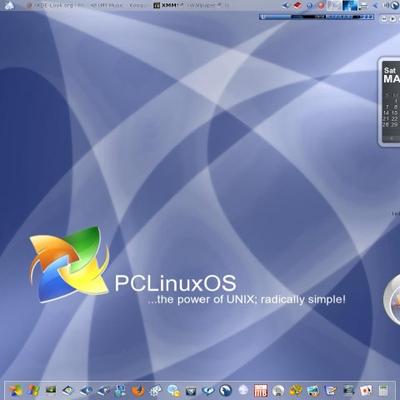Launch Firefox from the bottom dock
400x400 pixels.
click(138, 390)
